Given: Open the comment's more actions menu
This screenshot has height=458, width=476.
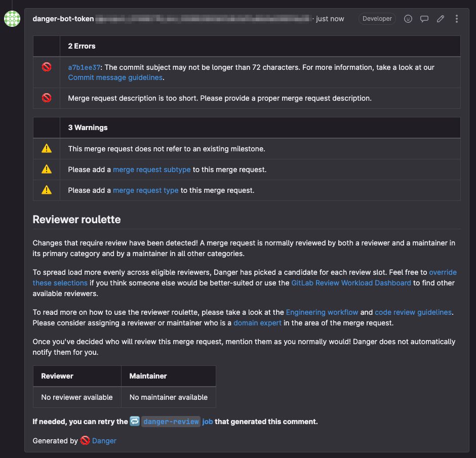Looking at the screenshot, I should click(457, 19).
